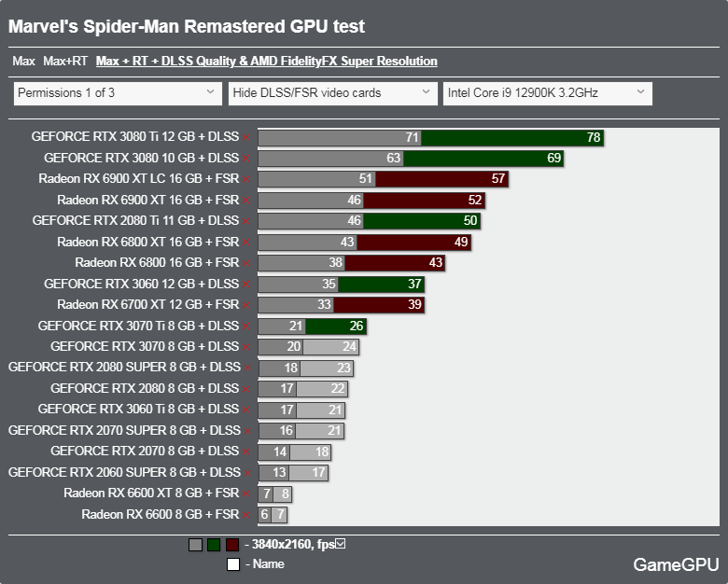Switch to the Max tab

click(x=23, y=62)
